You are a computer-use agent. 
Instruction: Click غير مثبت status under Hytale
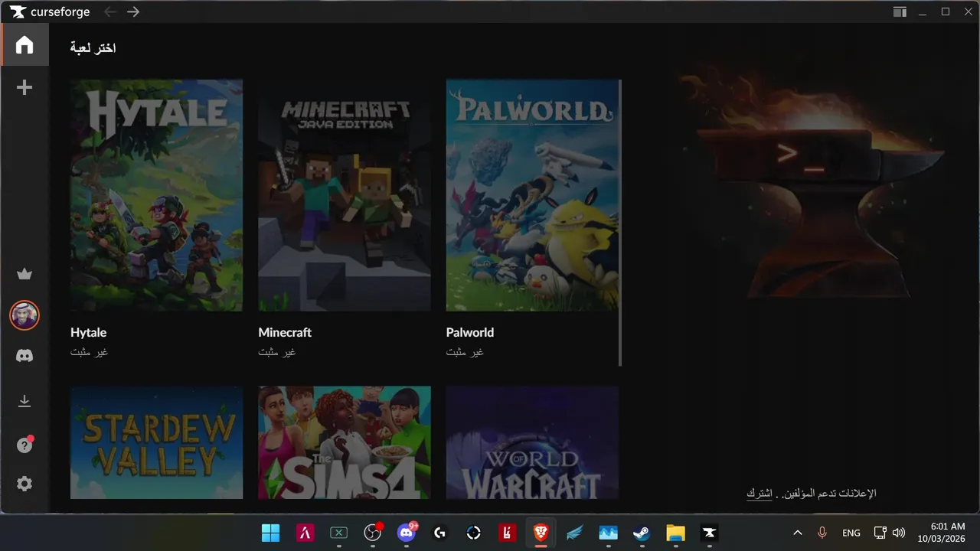point(89,352)
